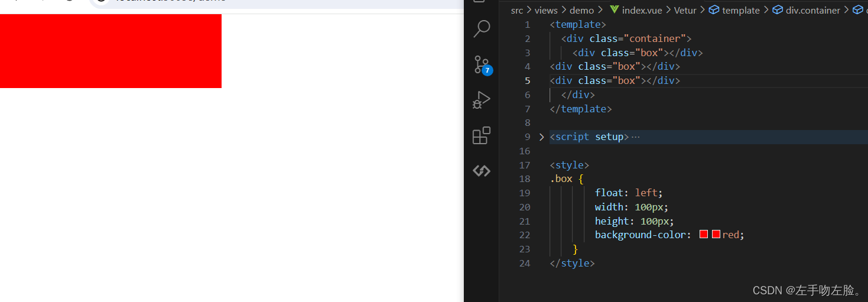This screenshot has height=302, width=868.
Task: Click the script setup text on line 9
Action: [589, 137]
